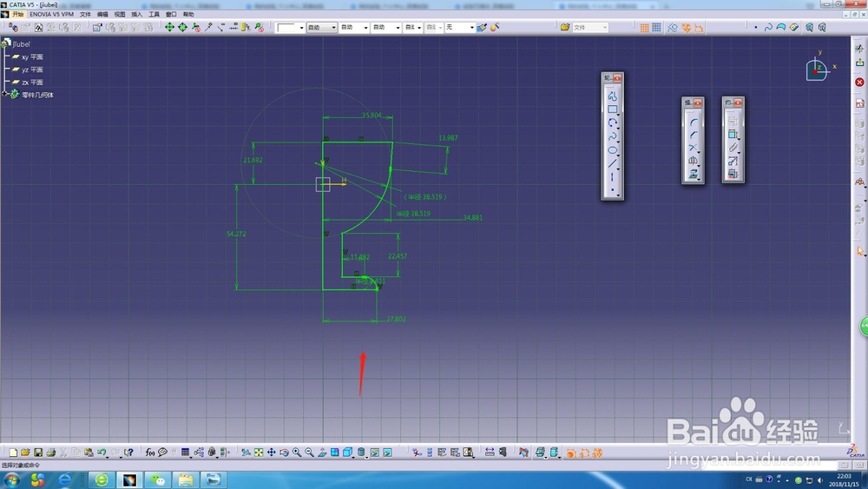
Task: Expand the 零件几何体 tree node
Action: (x=5, y=94)
